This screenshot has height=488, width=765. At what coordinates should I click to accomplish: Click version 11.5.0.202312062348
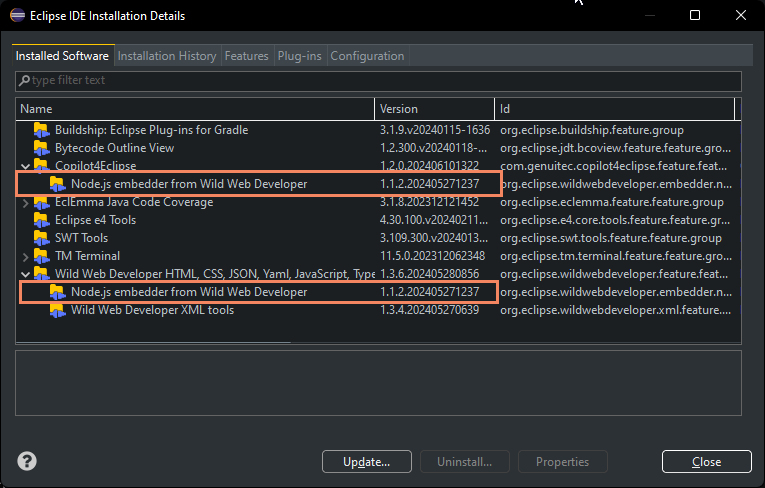click(x=432, y=256)
